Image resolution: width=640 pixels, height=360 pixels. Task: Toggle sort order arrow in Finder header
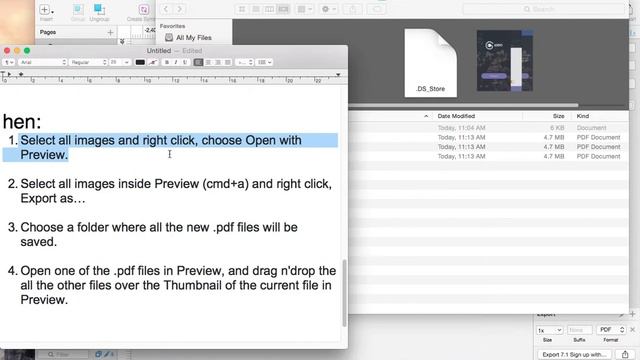[x=426, y=116]
